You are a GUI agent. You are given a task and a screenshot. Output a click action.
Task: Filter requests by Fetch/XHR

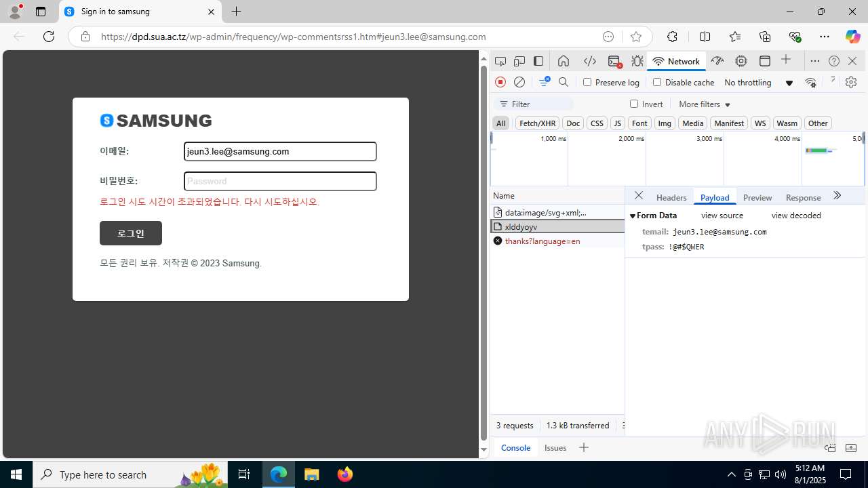point(537,123)
